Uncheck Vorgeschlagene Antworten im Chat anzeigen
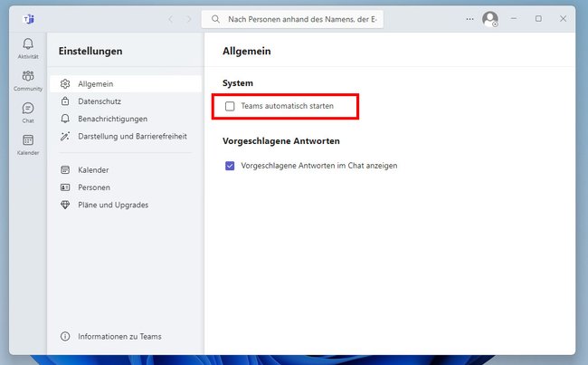This screenshot has height=365, width=588. (230, 166)
